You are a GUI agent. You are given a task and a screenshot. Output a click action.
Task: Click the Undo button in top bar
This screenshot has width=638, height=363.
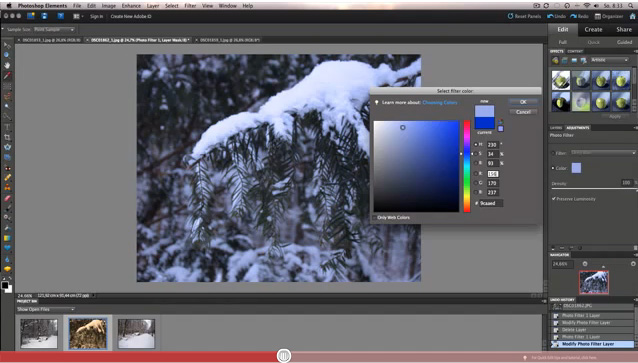pyautogui.click(x=556, y=16)
